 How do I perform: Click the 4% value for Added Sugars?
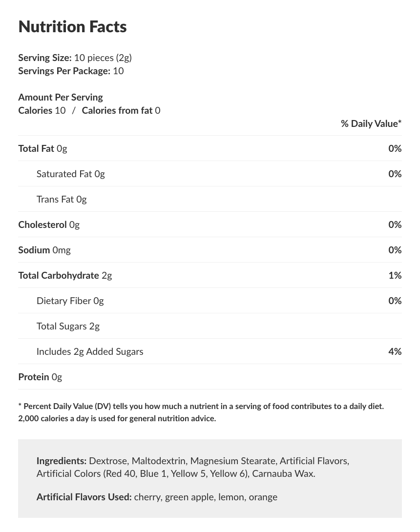point(395,351)
